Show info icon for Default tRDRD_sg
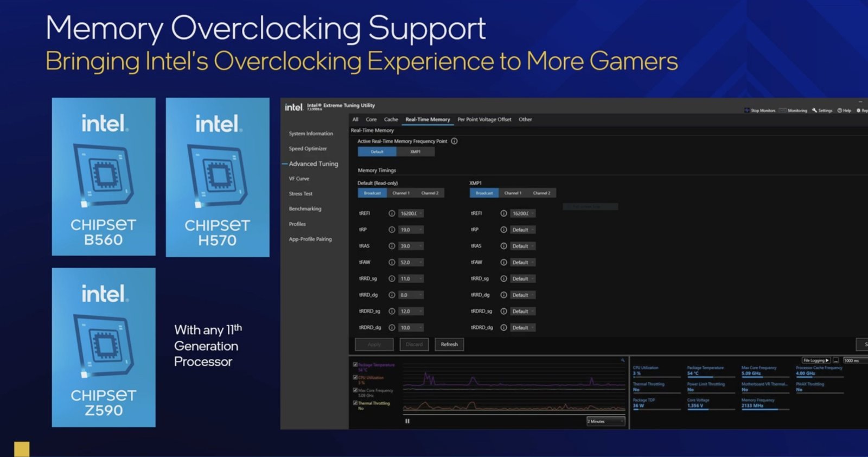Viewport: 868px width, 457px height. (x=392, y=311)
